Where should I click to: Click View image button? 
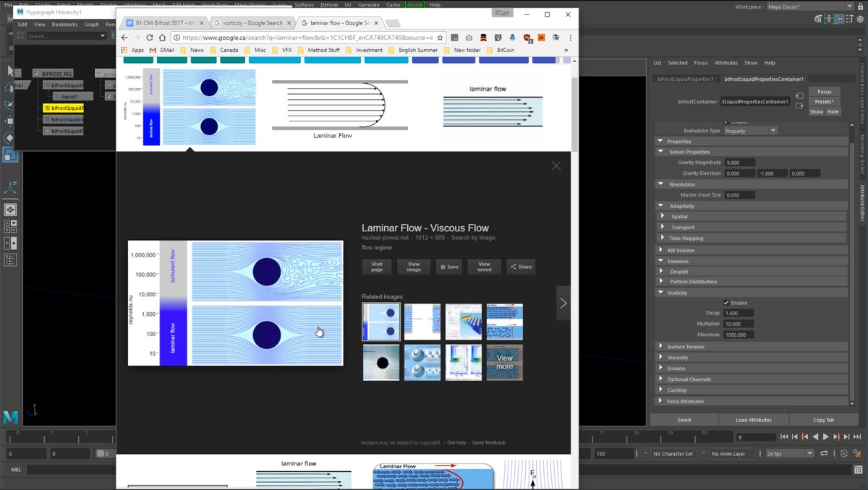tap(414, 267)
